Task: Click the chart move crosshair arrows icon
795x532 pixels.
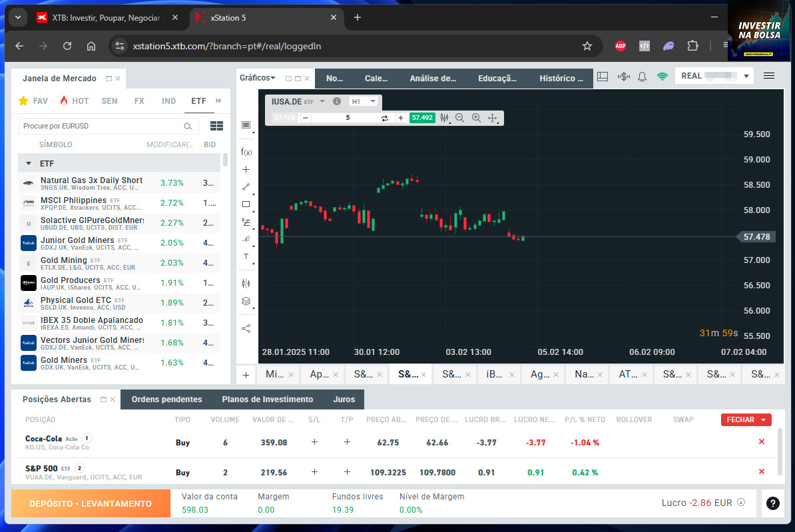Action: click(492, 118)
